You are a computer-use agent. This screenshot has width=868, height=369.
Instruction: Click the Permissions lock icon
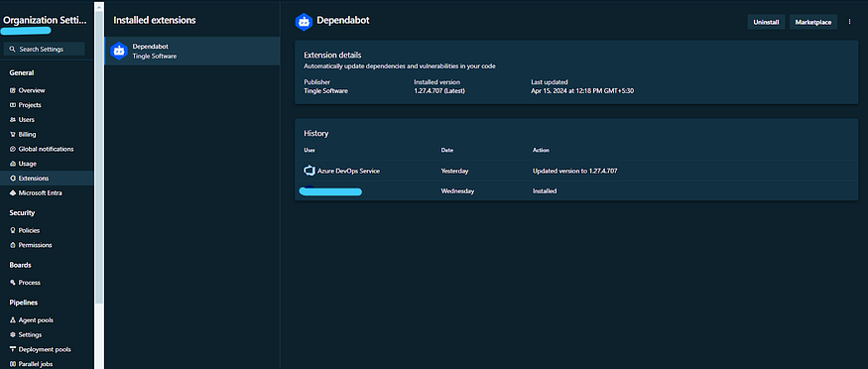pos(13,245)
